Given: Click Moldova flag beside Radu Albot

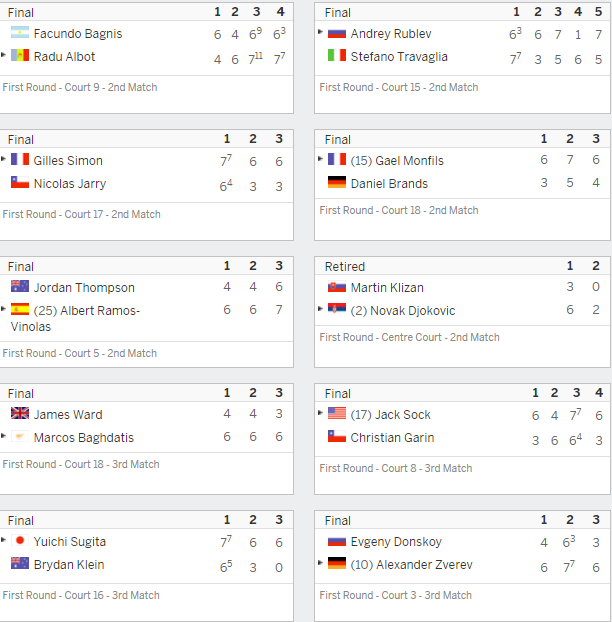Looking at the screenshot, I should [20, 55].
